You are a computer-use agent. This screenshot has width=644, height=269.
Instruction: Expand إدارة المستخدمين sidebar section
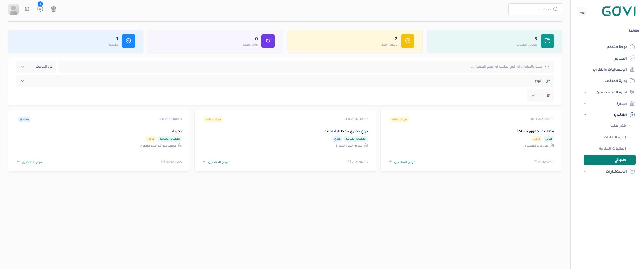click(611, 92)
